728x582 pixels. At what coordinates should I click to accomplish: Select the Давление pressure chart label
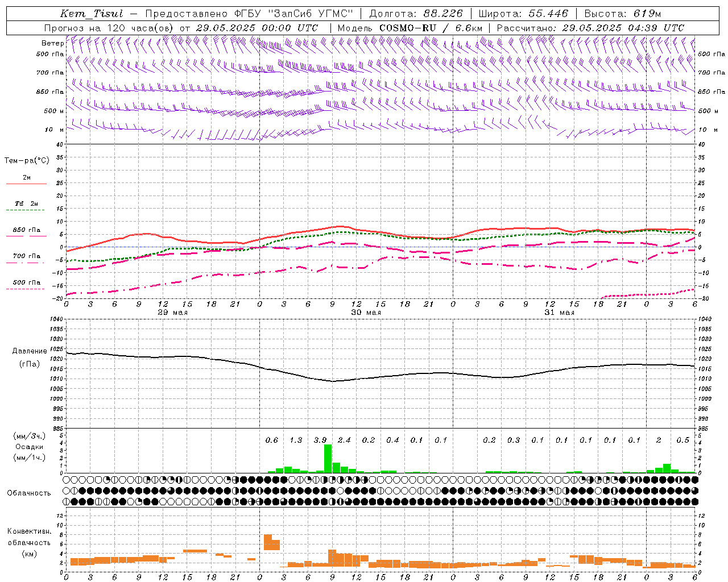[x=30, y=351]
